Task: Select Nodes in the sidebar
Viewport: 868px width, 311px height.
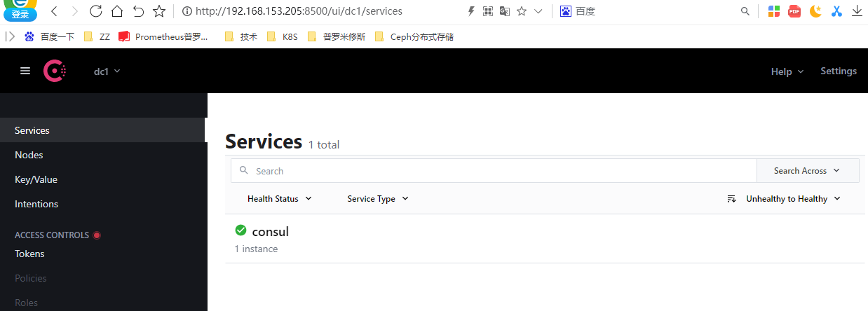Action: (x=104, y=155)
